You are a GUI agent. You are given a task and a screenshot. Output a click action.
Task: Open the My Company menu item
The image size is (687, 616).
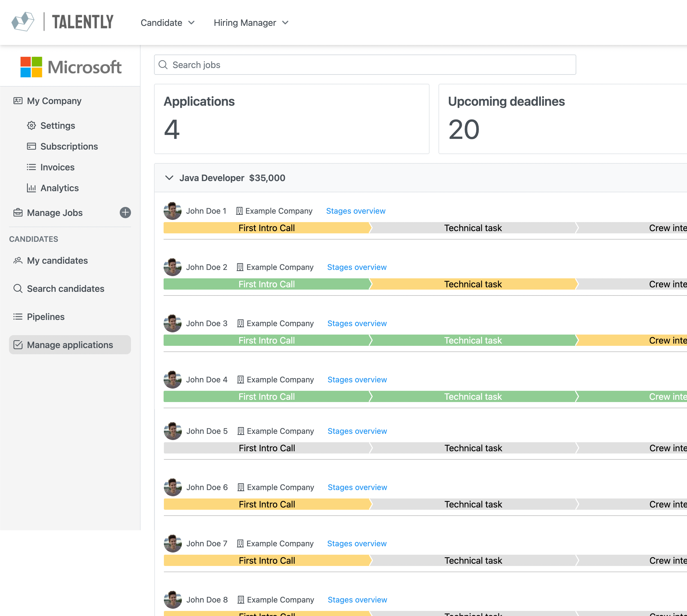coord(54,101)
